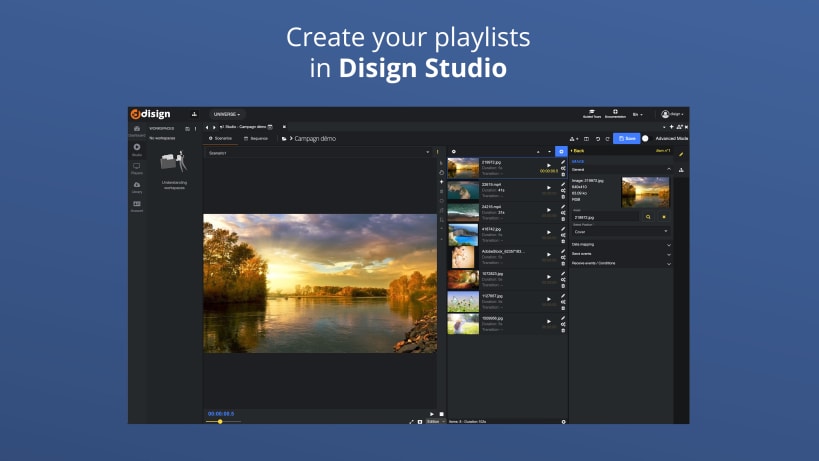Select the 1072823.jpg thumbnail
The width and height of the screenshot is (819, 461).
(463, 279)
